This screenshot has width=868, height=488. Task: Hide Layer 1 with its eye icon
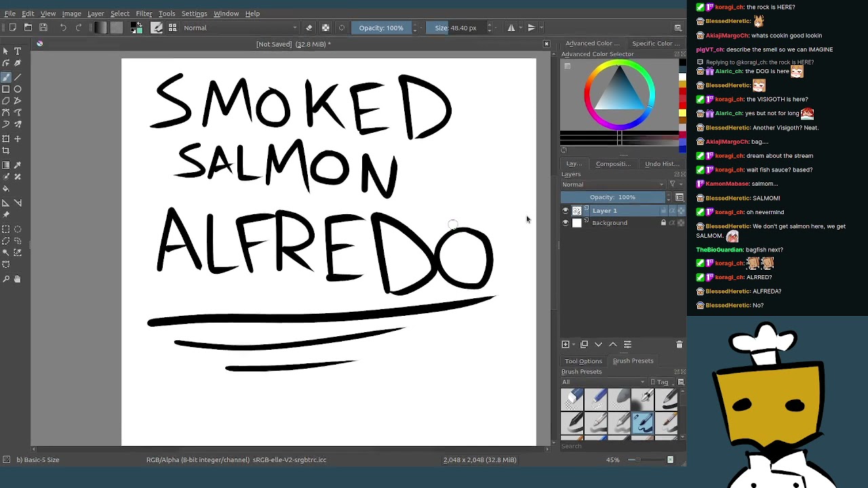566,211
